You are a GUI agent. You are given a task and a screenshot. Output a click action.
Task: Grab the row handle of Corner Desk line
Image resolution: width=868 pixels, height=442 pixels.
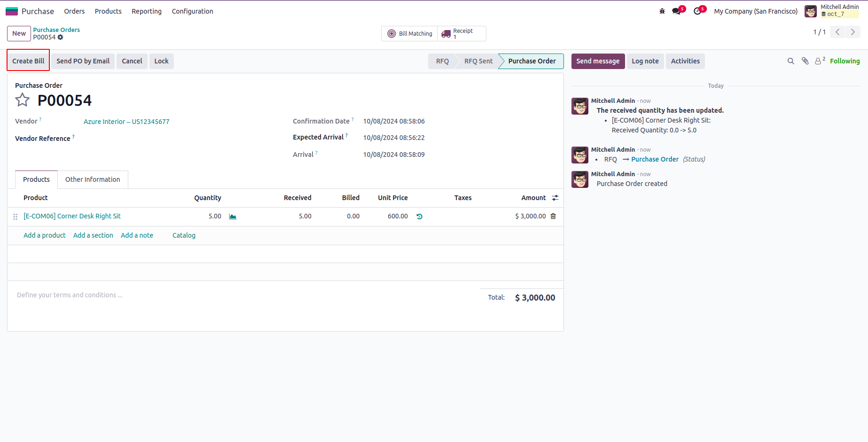[x=16, y=217]
